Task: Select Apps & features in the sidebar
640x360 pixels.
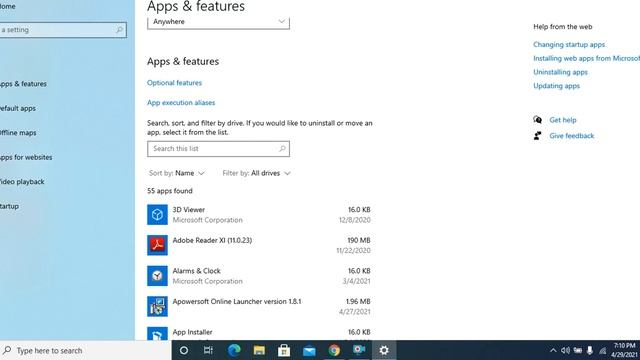Action: click(x=23, y=84)
